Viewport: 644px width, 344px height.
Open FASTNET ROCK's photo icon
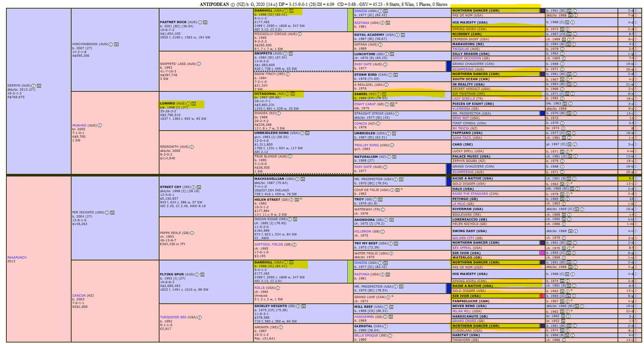[x=205, y=22]
